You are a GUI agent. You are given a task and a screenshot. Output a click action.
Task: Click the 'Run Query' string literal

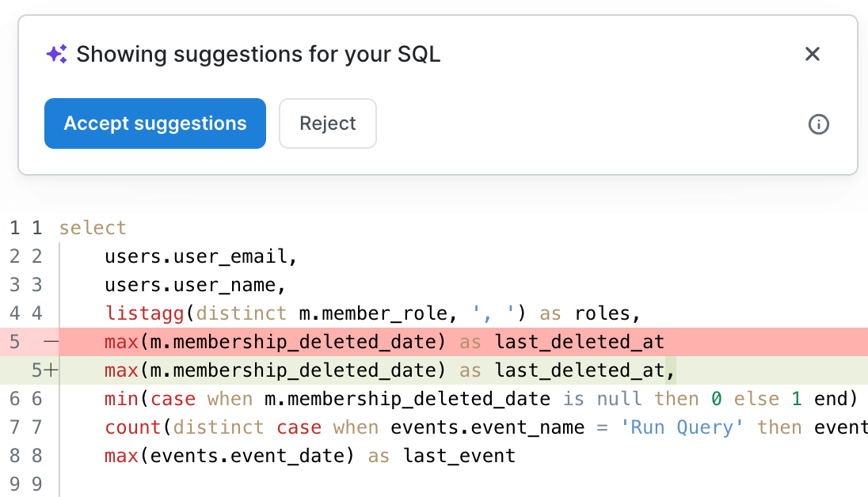pyautogui.click(x=681, y=428)
